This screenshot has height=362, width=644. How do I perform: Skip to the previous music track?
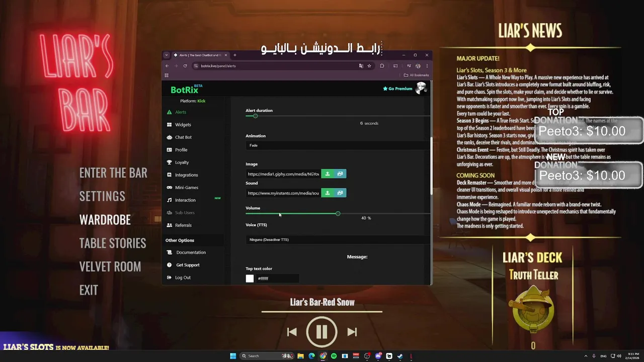[x=292, y=332]
